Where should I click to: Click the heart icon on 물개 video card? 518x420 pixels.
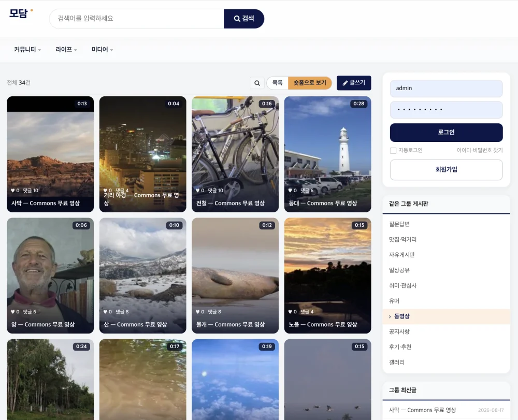click(198, 312)
